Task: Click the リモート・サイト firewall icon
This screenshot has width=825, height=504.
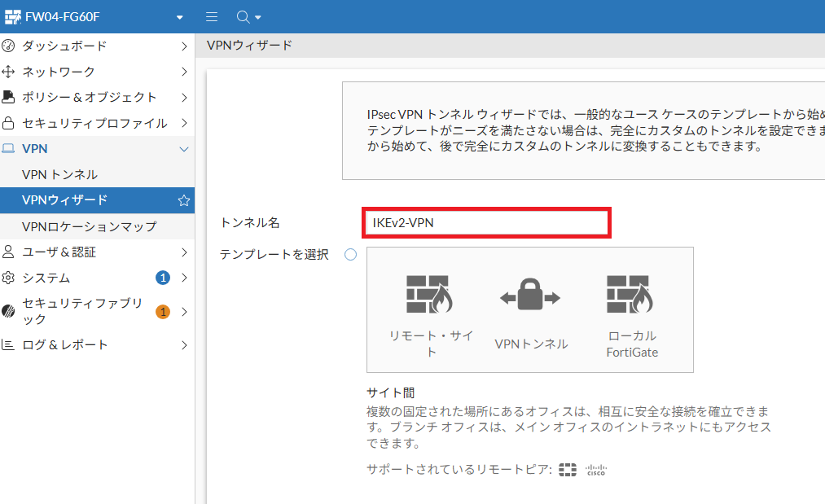Action: [429, 294]
